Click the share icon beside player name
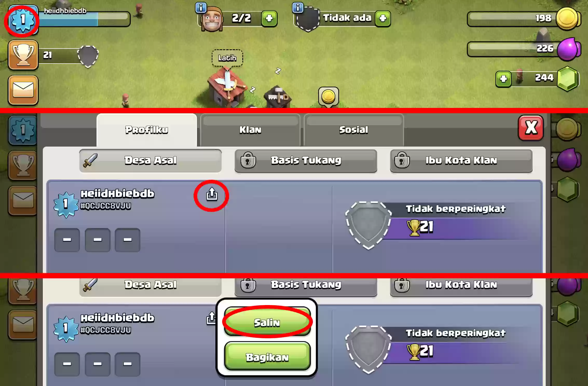 click(x=212, y=195)
